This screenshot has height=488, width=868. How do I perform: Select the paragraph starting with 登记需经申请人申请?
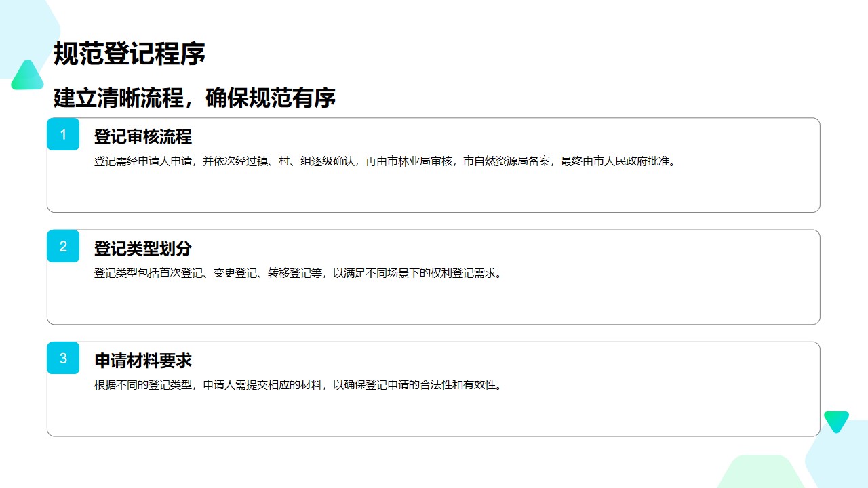(385, 161)
